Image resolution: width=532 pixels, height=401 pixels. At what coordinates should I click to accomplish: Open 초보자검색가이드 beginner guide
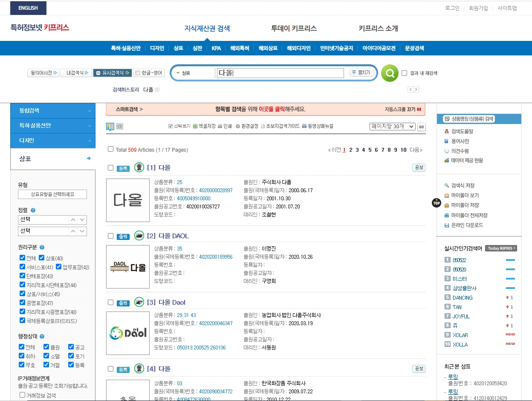coord(280,126)
